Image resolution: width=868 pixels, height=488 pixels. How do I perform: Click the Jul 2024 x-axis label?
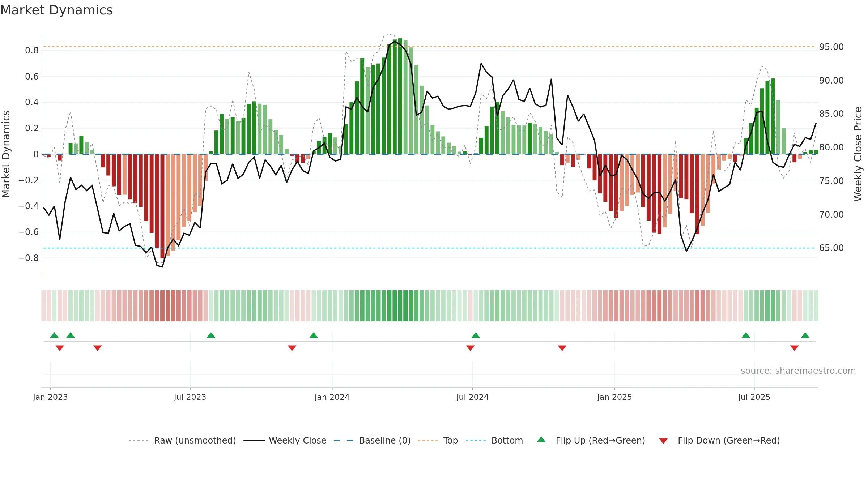(x=472, y=397)
